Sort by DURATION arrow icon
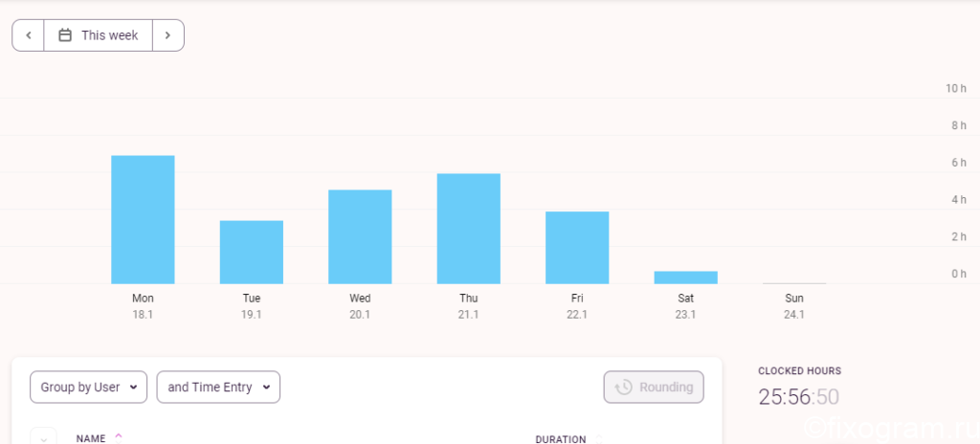 pos(598,439)
